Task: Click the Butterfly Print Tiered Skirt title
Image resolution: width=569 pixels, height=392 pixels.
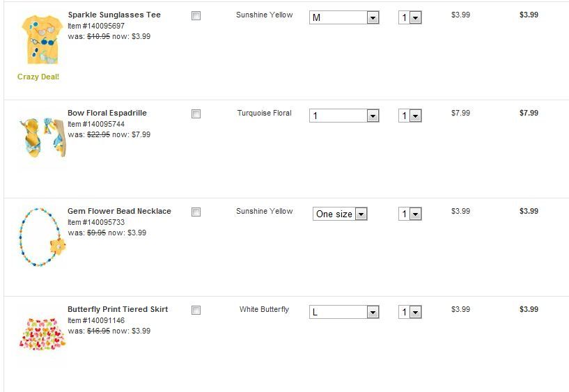Action: coord(118,309)
